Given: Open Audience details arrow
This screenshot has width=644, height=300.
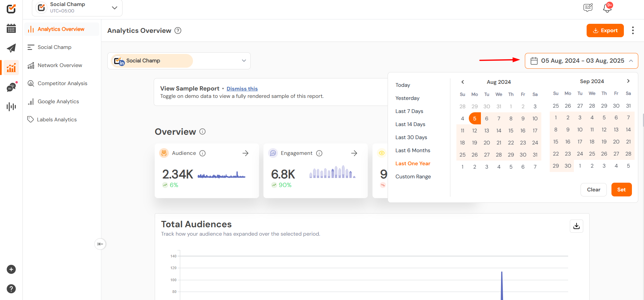Looking at the screenshot, I should pyautogui.click(x=245, y=153).
